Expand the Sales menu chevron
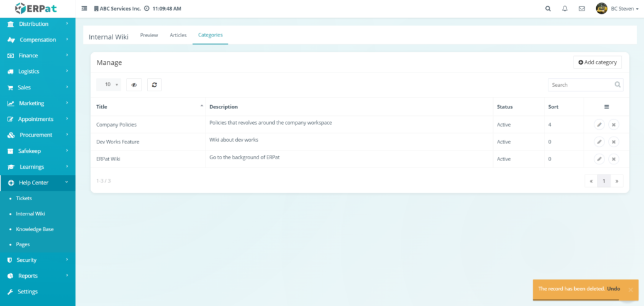The image size is (644, 306). pyautogui.click(x=67, y=88)
